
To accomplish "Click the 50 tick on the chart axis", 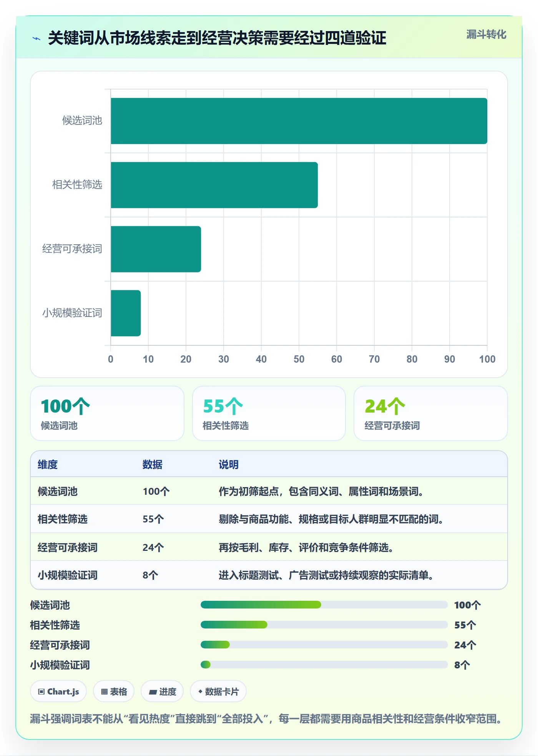I will click(299, 359).
